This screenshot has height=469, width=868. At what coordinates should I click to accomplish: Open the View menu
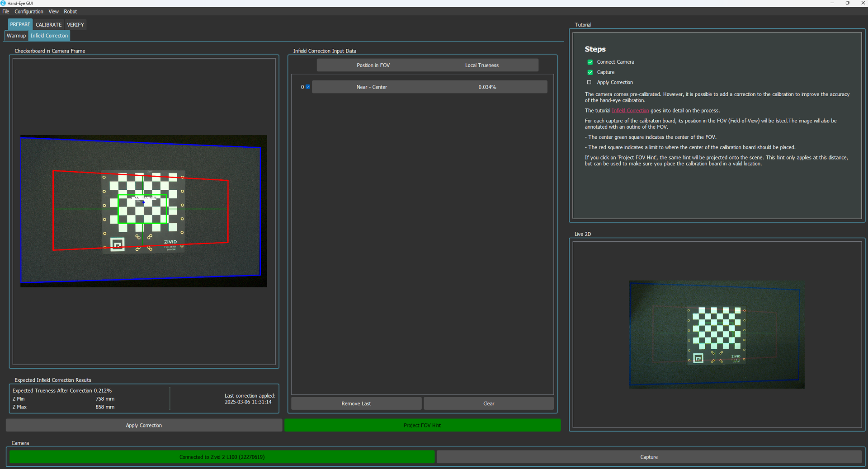coord(53,11)
